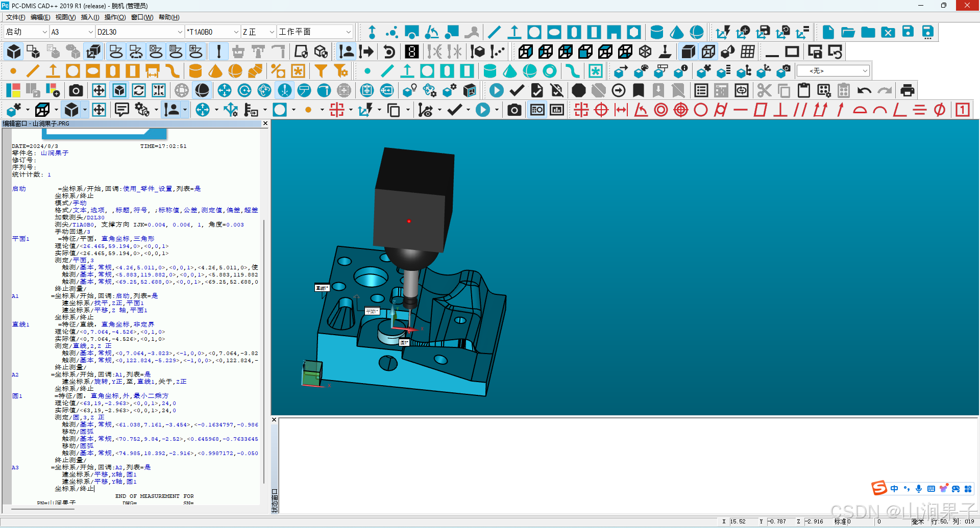Click the open folder routine icon

pyautogui.click(x=848, y=32)
